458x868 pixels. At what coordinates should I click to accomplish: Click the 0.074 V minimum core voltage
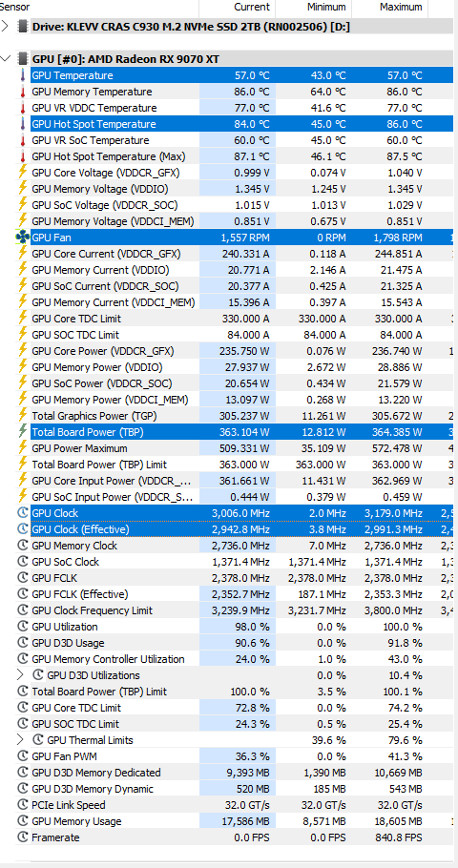click(x=327, y=172)
